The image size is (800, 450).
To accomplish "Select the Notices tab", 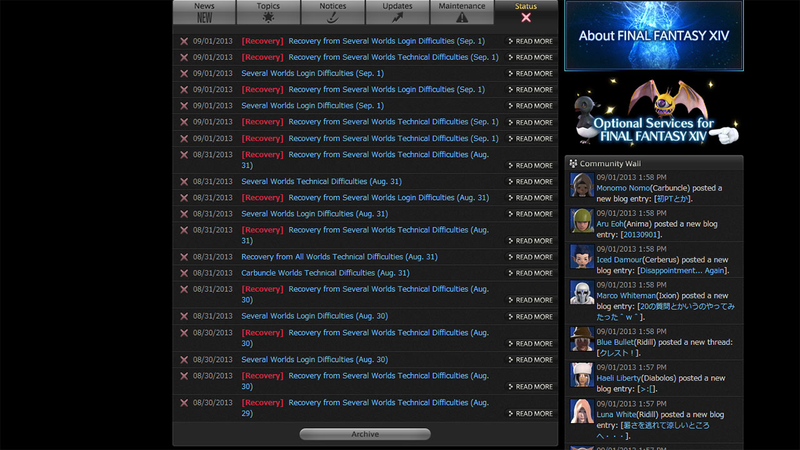I will pos(333,12).
